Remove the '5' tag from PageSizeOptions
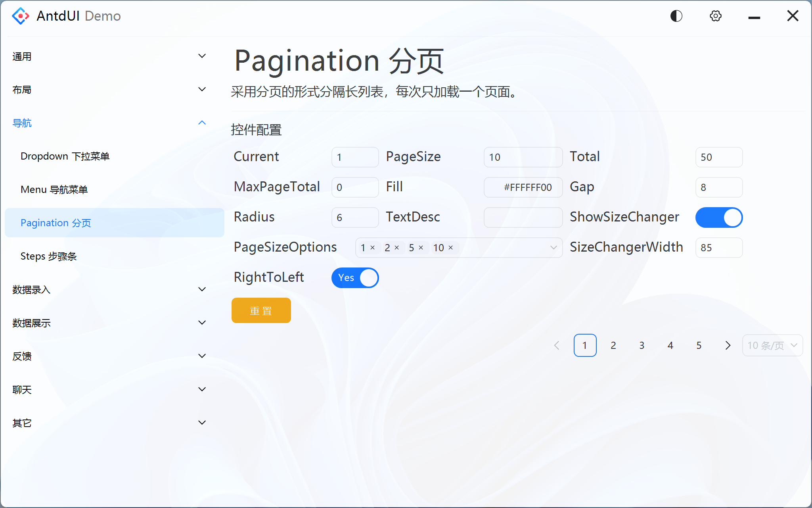Image resolution: width=812 pixels, height=508 pixels. point(421,248)
